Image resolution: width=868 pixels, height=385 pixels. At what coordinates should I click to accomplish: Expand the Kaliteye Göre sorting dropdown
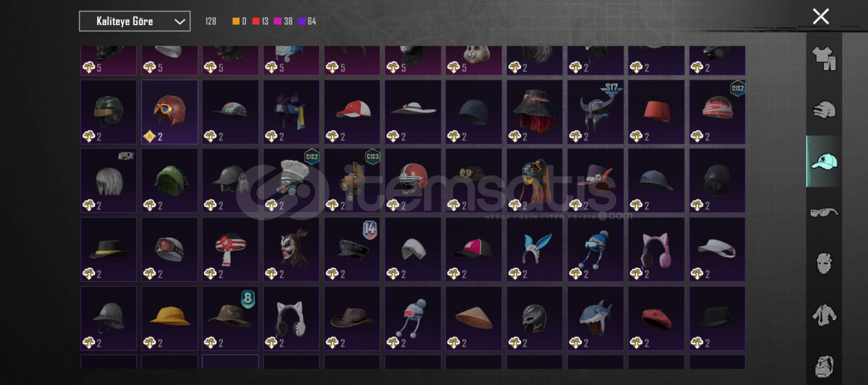pos(135,21)
